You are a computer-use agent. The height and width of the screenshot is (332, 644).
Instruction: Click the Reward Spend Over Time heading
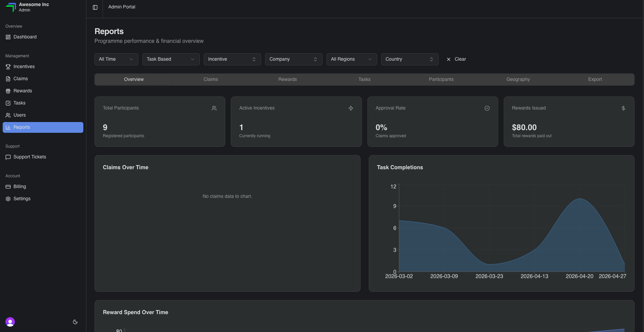point(136,312)
